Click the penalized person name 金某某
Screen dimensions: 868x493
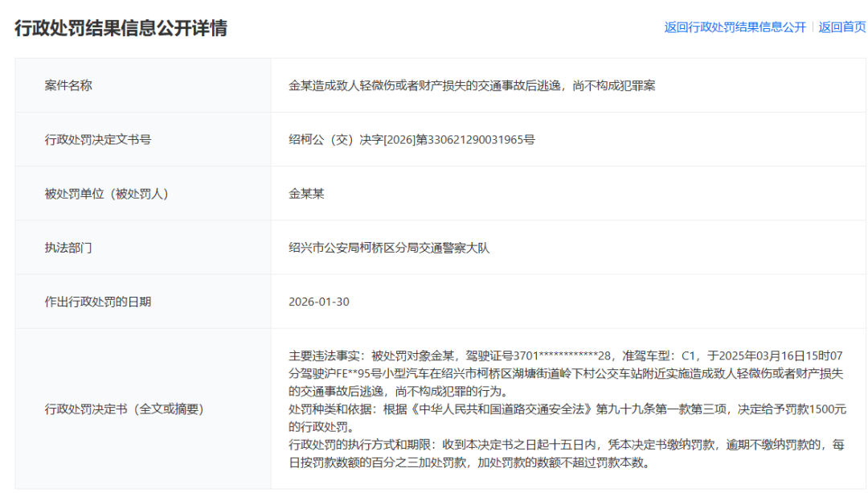pos(307,192)
